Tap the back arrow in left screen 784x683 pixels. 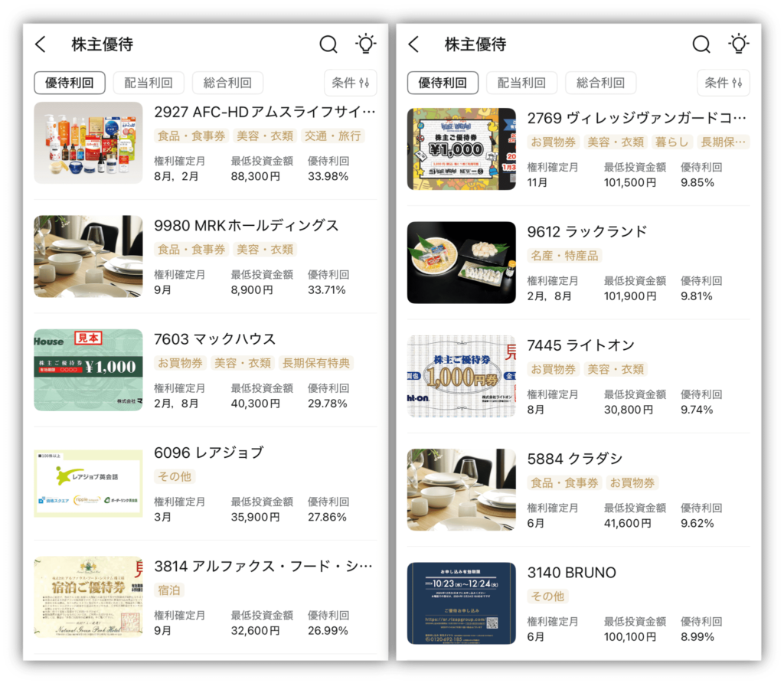tap(41, 44)
